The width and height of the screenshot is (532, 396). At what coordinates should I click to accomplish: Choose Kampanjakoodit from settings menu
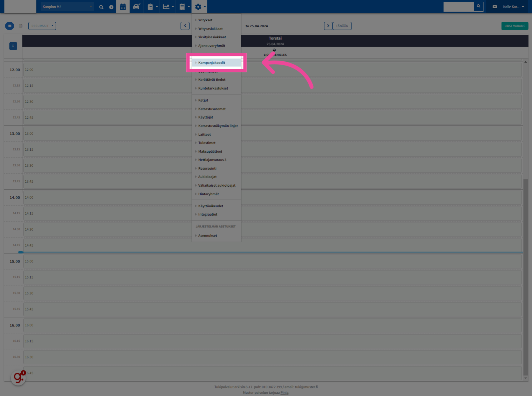point(216,63)
